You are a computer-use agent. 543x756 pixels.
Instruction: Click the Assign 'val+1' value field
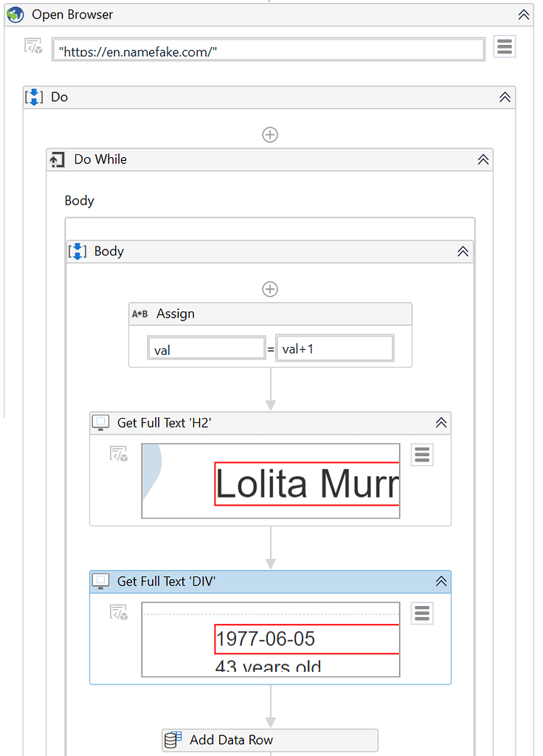coord(335,349)
